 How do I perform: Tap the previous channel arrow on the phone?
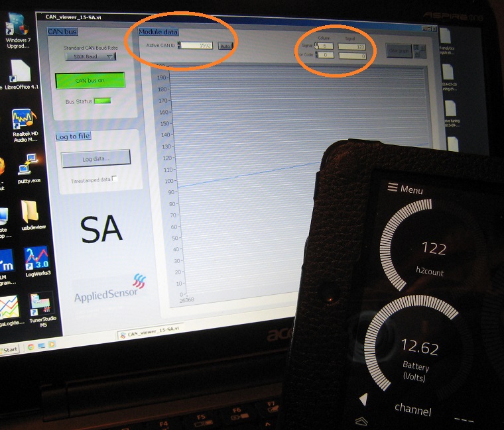[363, 399]
